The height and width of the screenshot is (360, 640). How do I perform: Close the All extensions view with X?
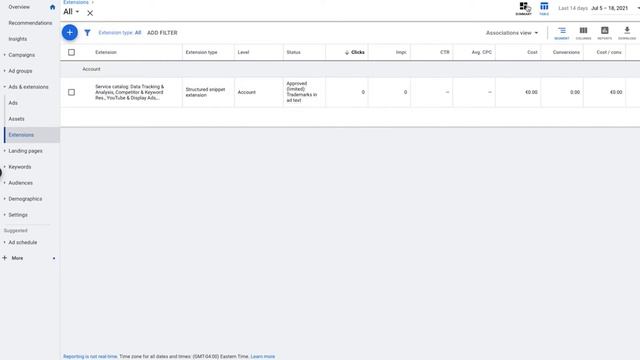tap(90, 13)
